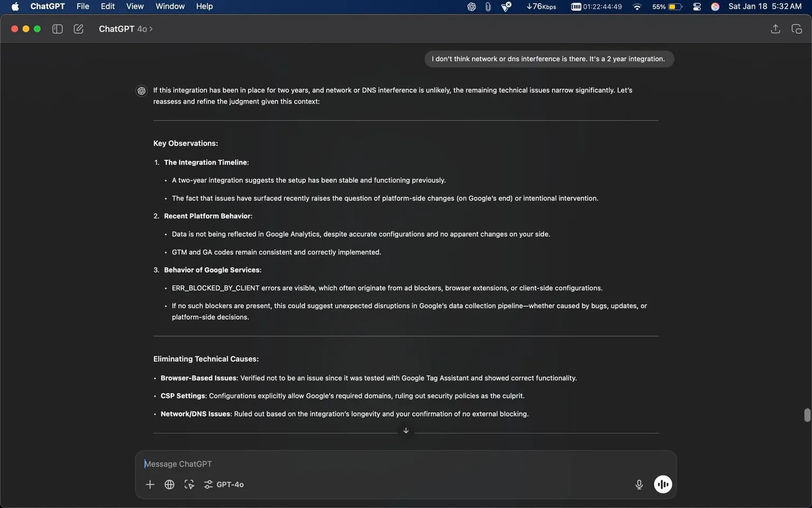
Task: Open the View menu in the menu bar
Action: tap(134, 6)
